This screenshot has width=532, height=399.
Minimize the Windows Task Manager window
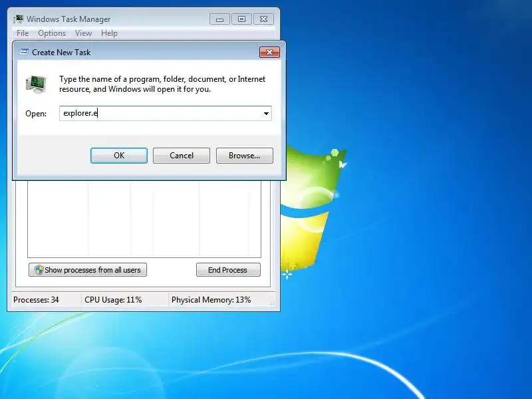pyautogui.click(x=219, y=19)
